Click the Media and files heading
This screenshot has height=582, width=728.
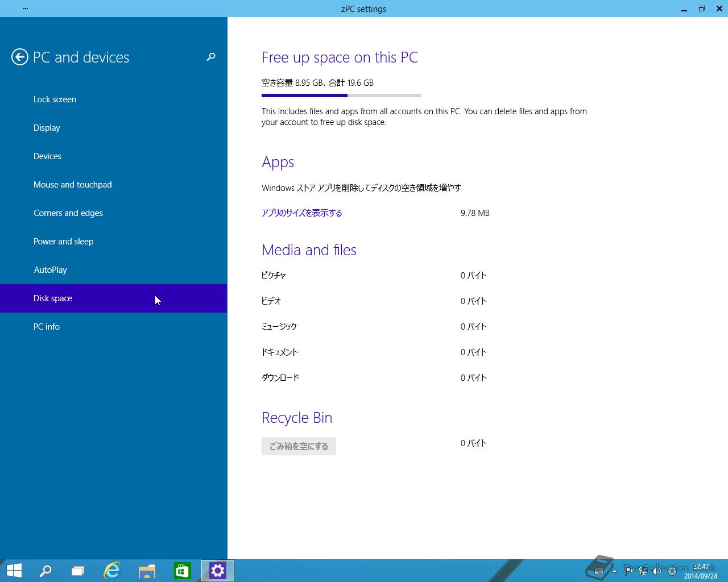[x=309, y=250]
